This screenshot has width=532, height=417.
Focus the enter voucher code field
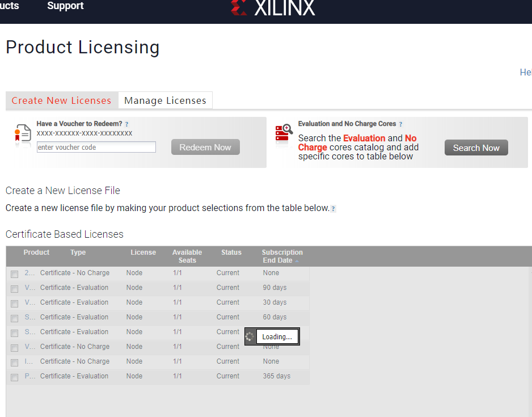pyautogui.click(x=96, y=147)
